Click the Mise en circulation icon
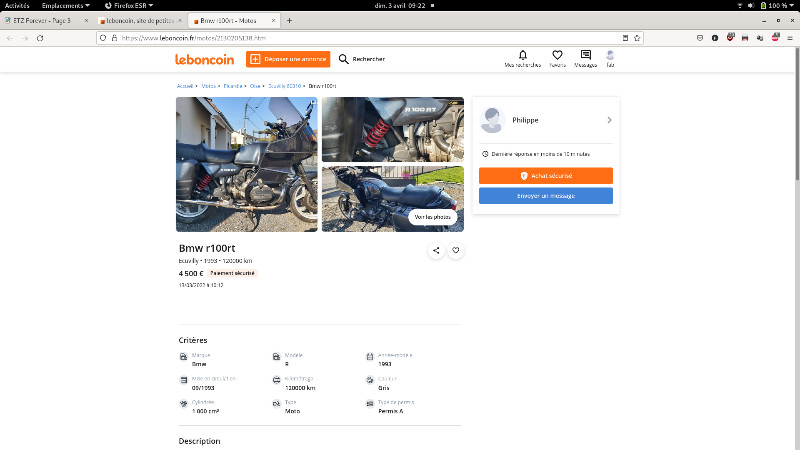The image size is (800, 450). [x=184, y=380]
